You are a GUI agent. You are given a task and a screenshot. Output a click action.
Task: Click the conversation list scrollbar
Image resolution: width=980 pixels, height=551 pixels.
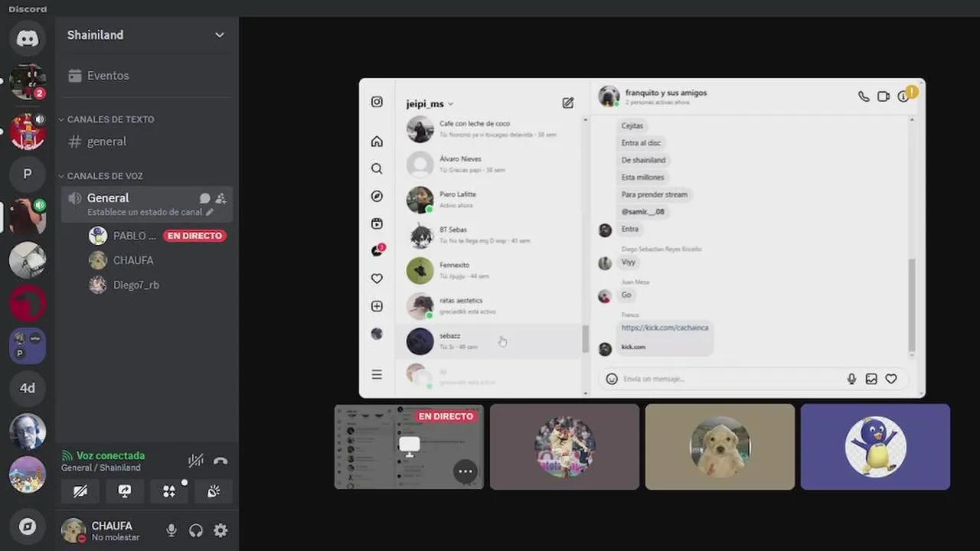tap(586, 339)
